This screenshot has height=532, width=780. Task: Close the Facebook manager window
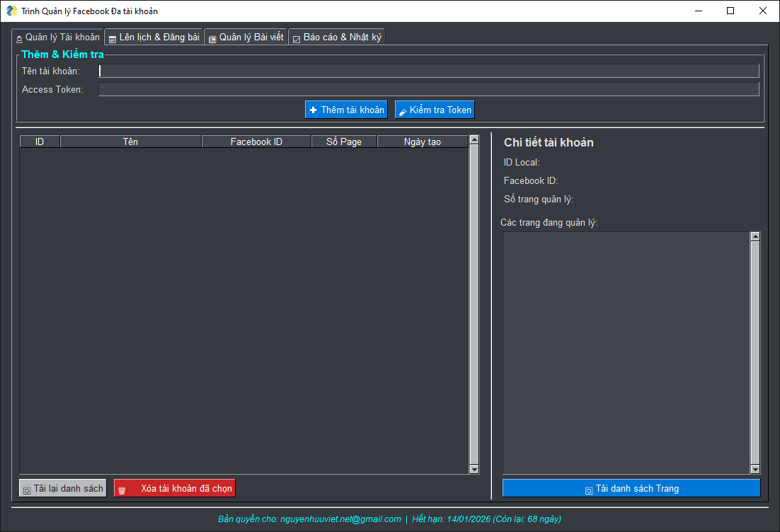762,11
